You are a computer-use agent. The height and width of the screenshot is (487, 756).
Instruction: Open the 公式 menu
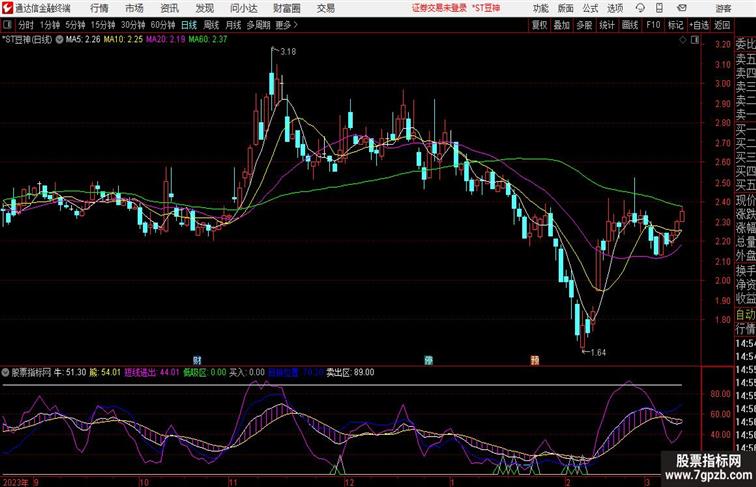[x=590, y=8]
